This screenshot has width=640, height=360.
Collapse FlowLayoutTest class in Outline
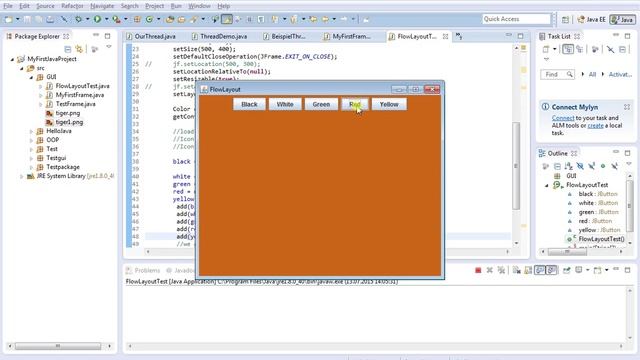click(x=547, y=185)
